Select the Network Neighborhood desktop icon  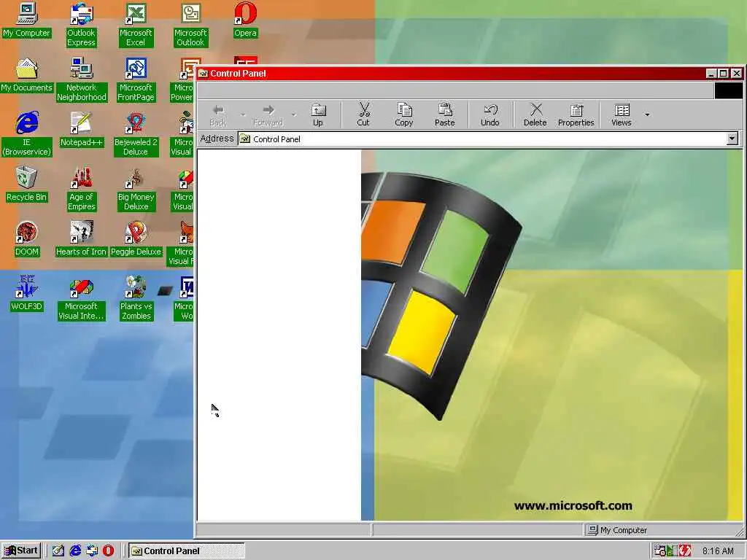click(82, 79)
